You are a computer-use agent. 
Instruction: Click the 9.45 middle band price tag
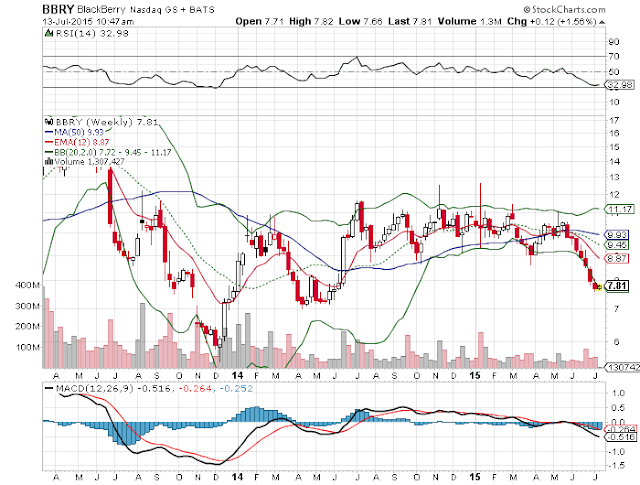617,245
